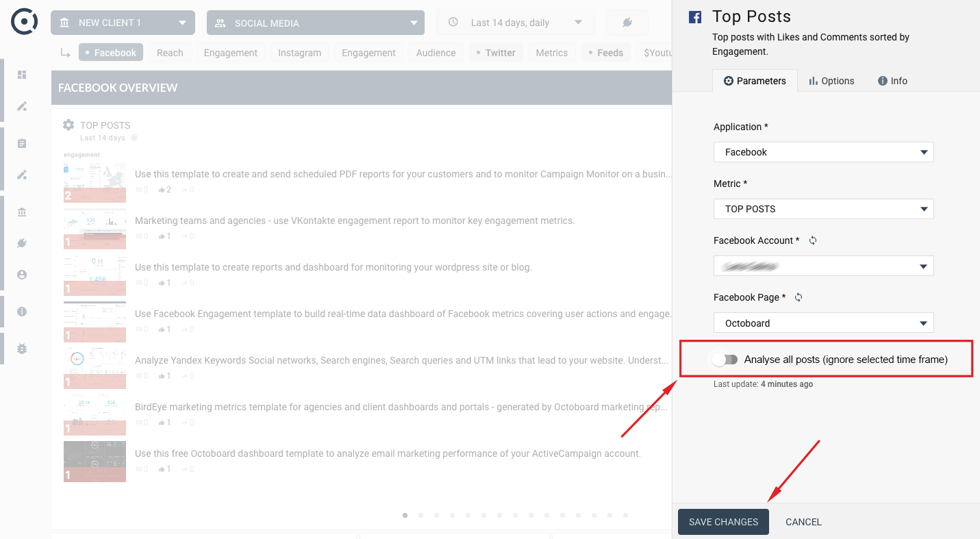This screenshot has height=539, width=980.
Task: Select the Reach tab
Action: 170,53
